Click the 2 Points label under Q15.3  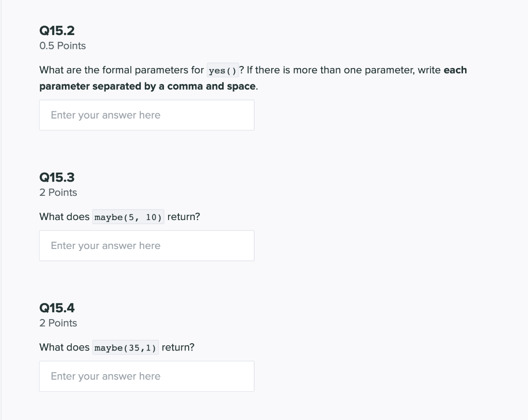click(58, 192)
